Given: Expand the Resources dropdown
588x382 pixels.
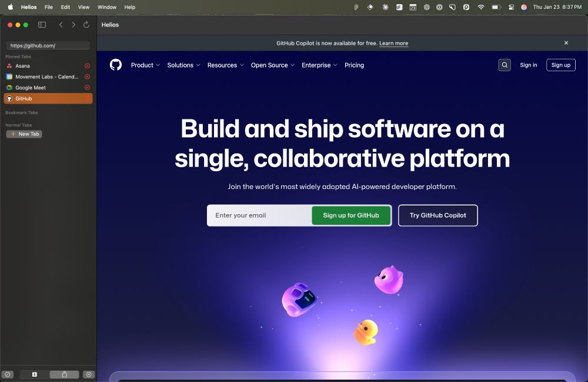Looking at the screenshot, I should pyautogui.click(x=226, y=65).
